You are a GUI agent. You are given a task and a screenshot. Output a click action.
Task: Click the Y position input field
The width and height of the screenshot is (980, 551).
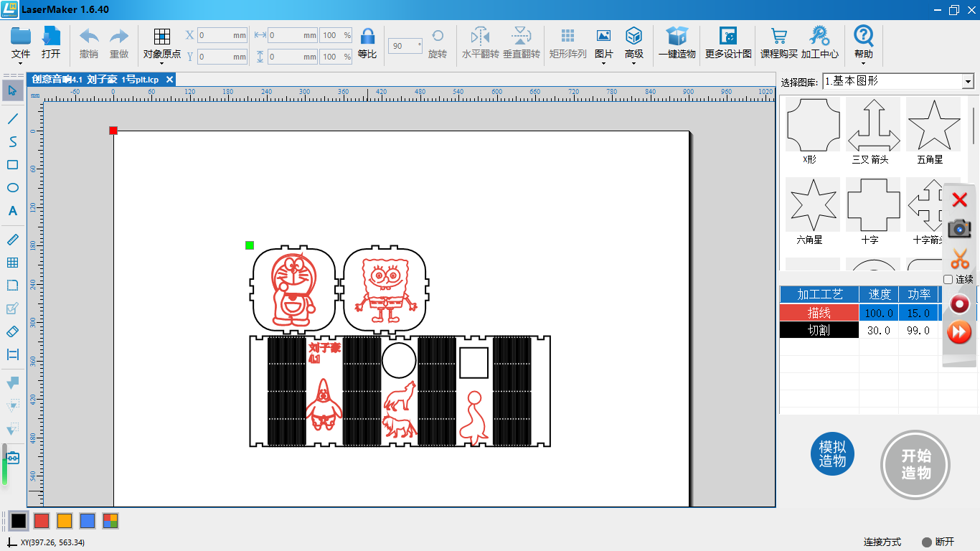(x=222, y=56)
